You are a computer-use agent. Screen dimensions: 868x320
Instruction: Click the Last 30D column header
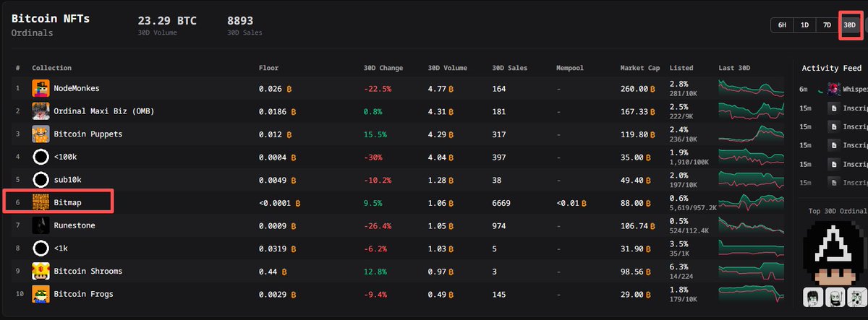(x=735, y=68)
